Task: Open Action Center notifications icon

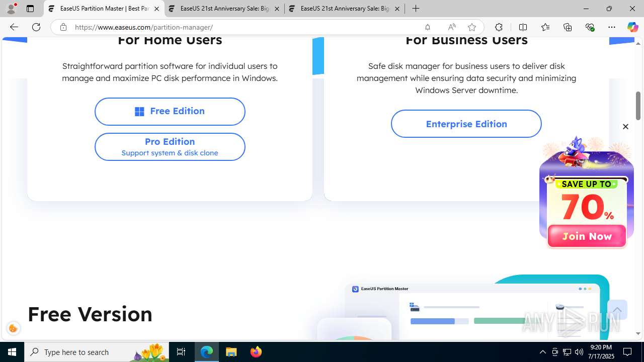Action: (628, 352)
